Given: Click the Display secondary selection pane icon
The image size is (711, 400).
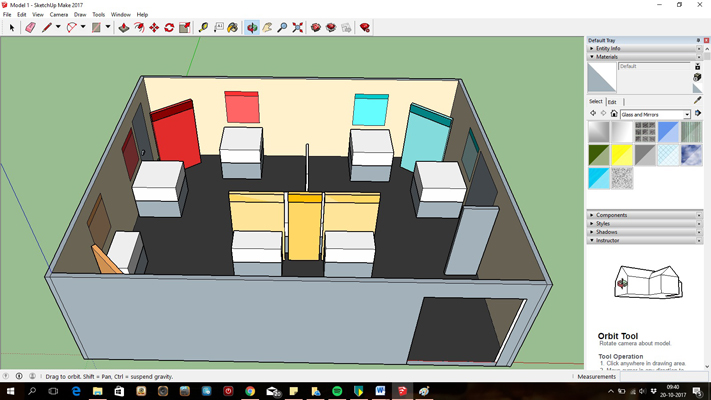Looking at the screenshot, I should [697, 67].
